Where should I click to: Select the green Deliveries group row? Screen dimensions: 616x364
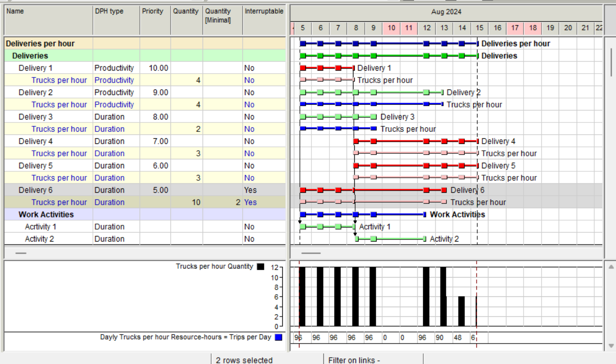145,56
